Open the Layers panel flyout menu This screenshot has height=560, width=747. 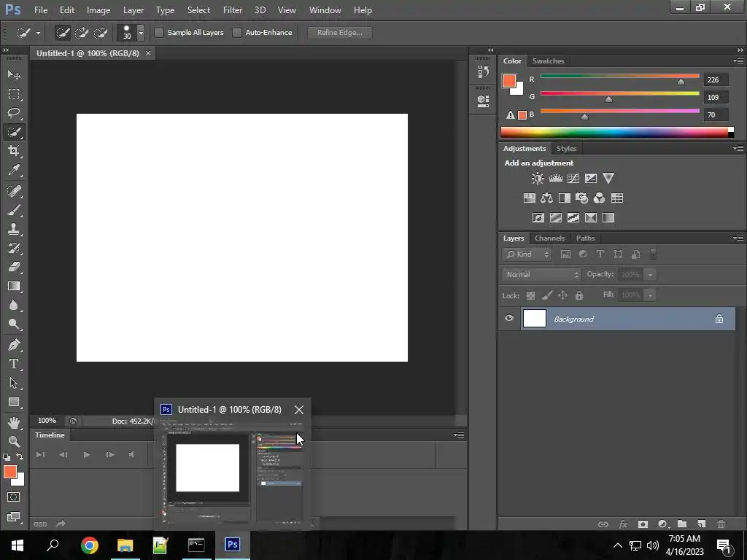point(738,238)
